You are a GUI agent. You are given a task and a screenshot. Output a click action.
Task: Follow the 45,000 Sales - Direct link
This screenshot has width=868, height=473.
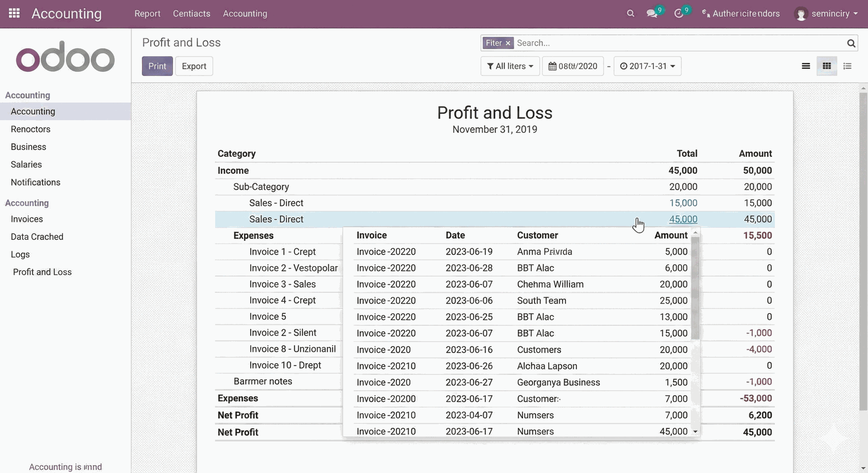683,219
